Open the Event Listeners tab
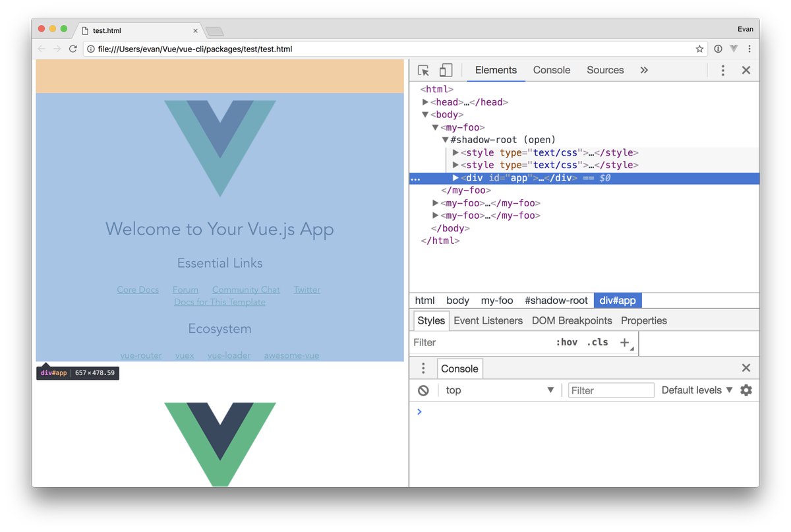The height and width of the screenshot is (532, 791). pyautogui.click(x=488, y=320)
